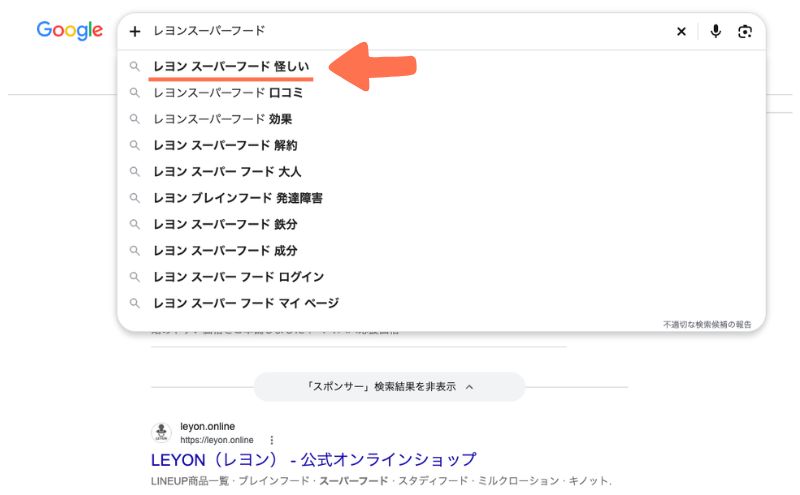
Task: Click the Google logo
Action: [69, 31]
